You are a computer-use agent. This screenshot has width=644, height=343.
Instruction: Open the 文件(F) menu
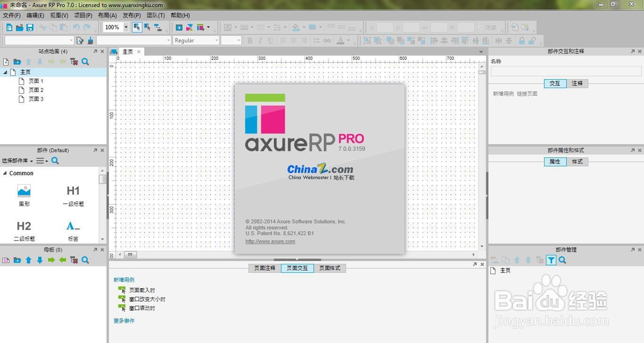coord(12,15)
